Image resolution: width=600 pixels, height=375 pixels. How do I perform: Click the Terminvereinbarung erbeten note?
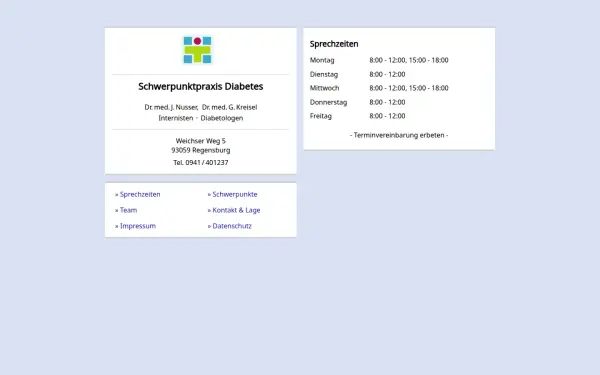pos(399,135)
